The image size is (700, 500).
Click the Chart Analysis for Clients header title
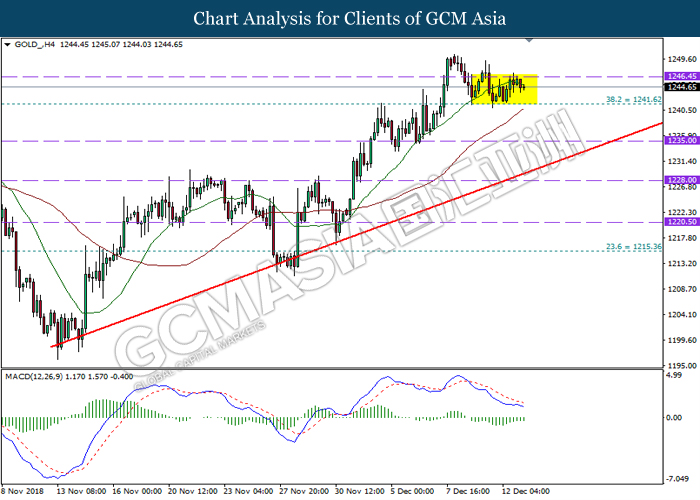point(350,18)
